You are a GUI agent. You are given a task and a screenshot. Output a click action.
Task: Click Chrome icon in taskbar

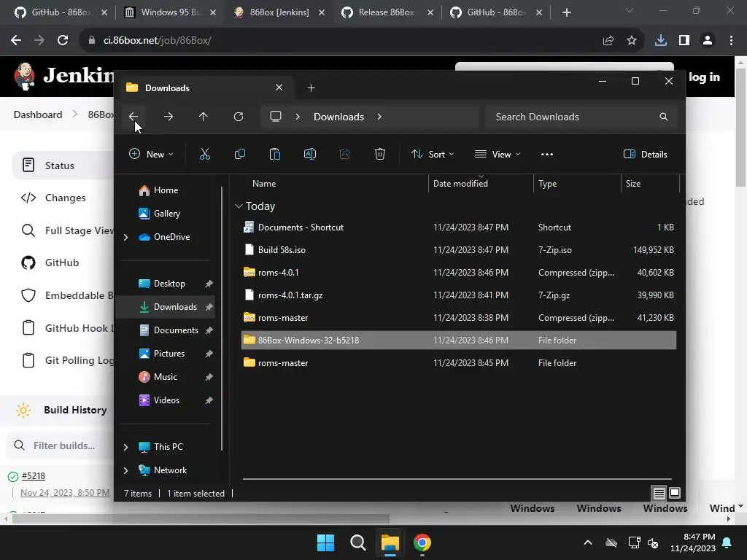[422, 542]
